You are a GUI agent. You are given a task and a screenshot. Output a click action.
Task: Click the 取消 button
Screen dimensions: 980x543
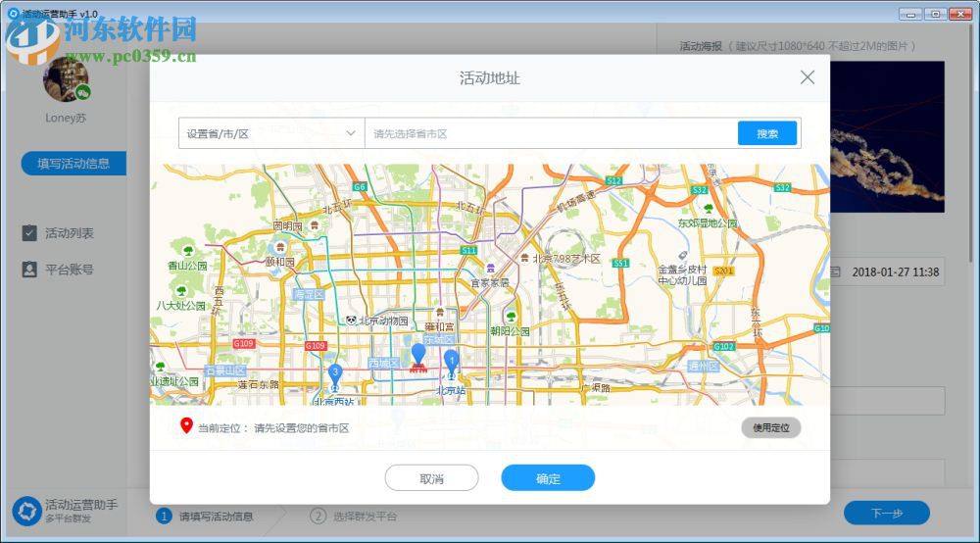tap(431, 478)
